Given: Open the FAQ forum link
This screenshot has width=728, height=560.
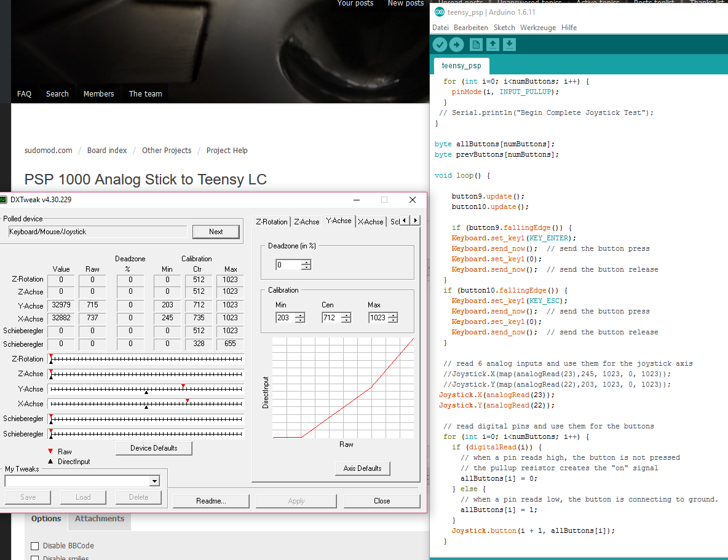Looking at the screenshot, I should [24, 94].
